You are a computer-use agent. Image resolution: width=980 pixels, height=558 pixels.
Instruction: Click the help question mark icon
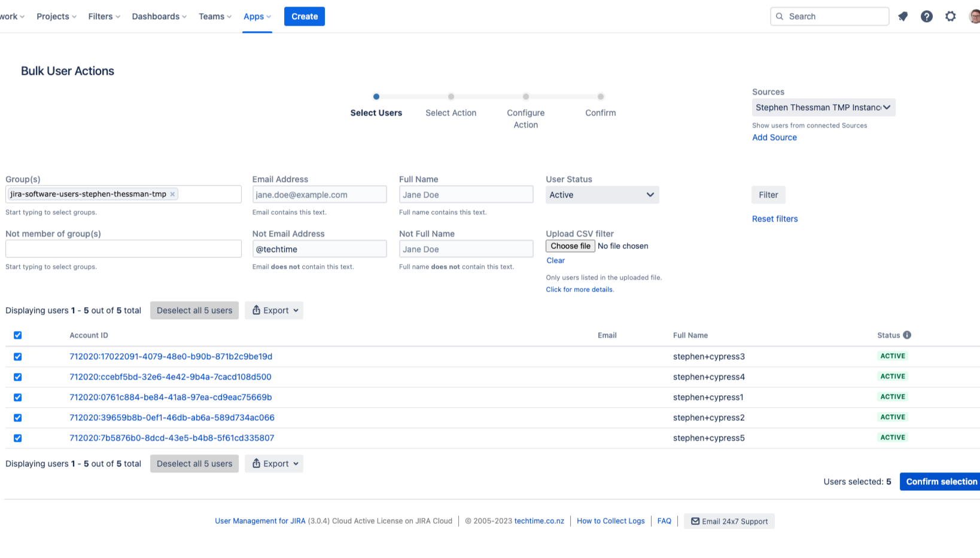coord(927,17)
